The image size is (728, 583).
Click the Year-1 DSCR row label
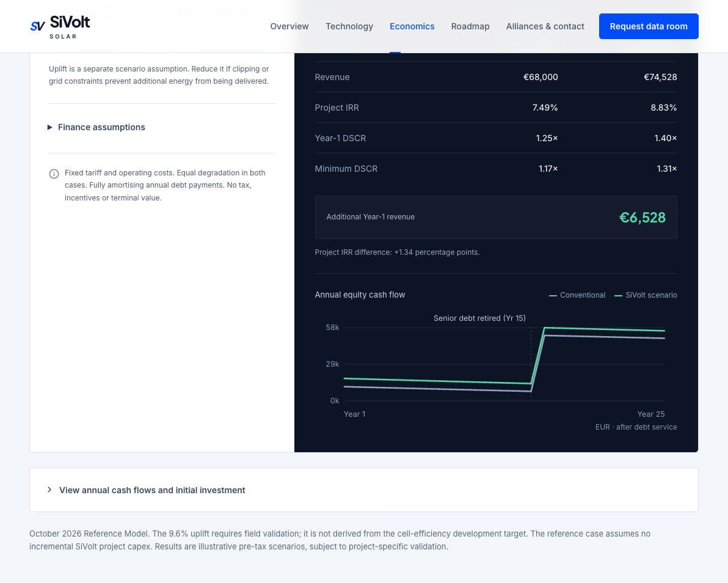click(x=340, y=139)
